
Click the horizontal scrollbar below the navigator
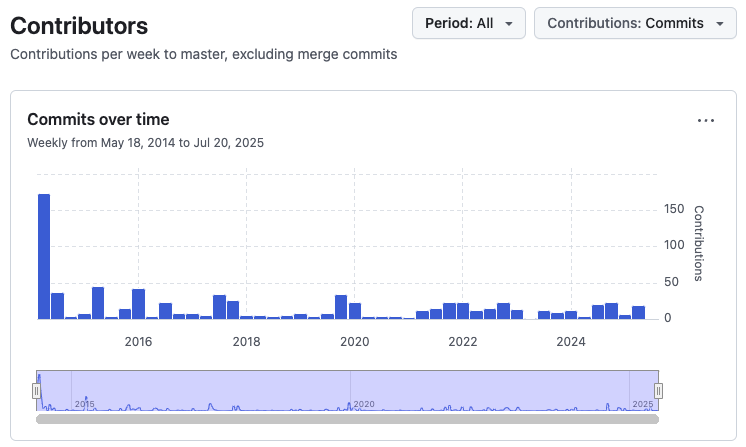(x=347, y=419)
